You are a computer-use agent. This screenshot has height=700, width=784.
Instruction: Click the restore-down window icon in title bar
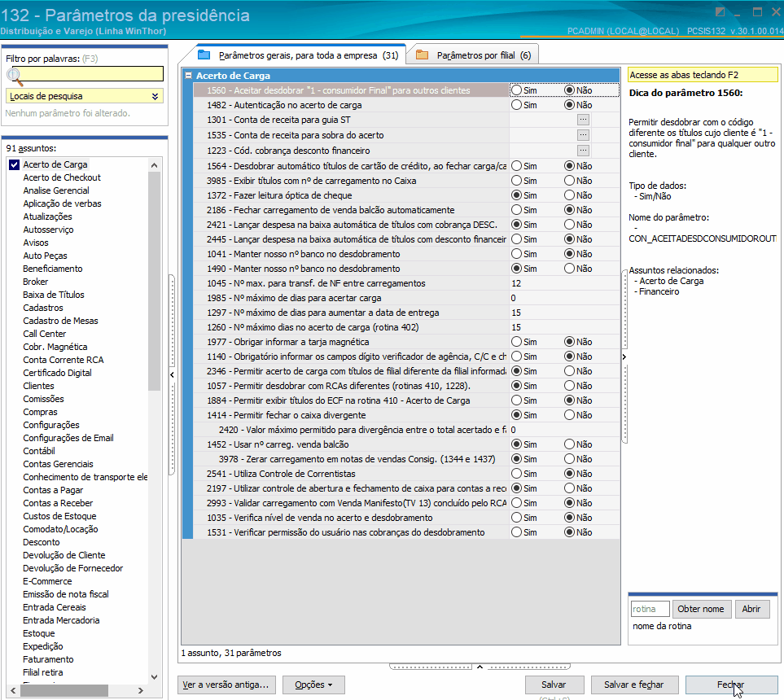click(720, 11)
